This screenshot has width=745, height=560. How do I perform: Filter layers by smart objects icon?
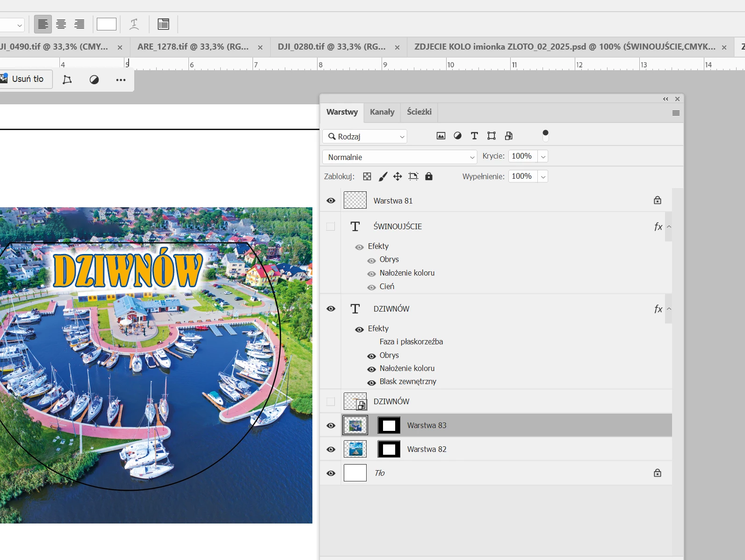coord(508,136)
